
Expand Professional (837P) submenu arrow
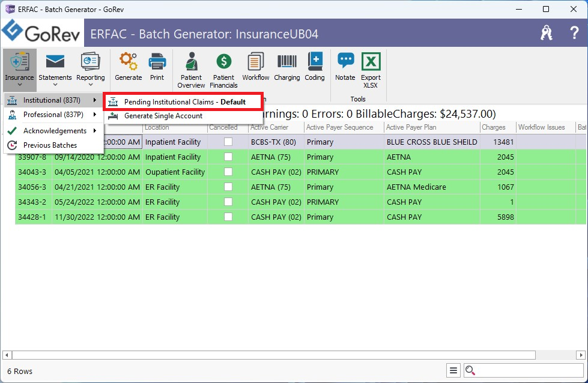(x=95, y=115)
